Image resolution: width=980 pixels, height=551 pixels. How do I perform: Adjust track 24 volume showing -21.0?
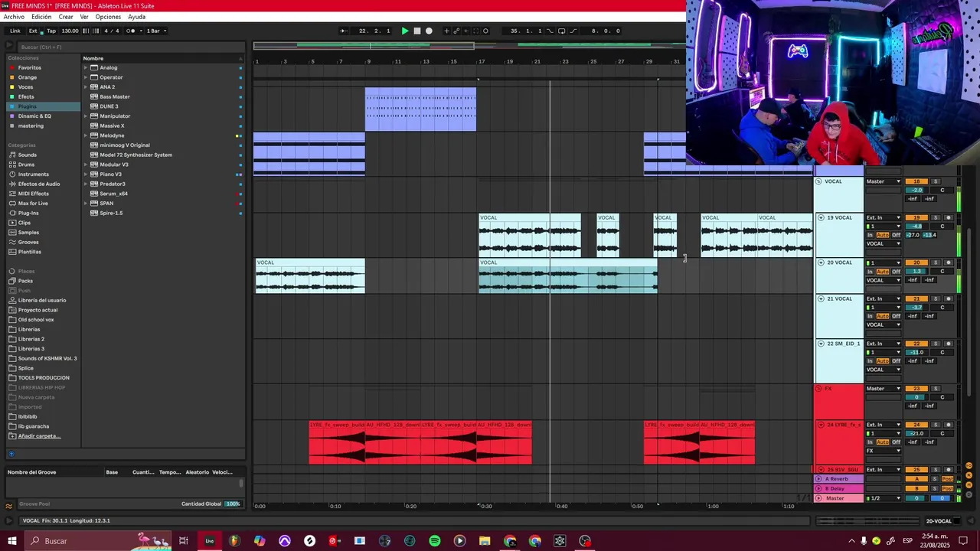[916, 433]
